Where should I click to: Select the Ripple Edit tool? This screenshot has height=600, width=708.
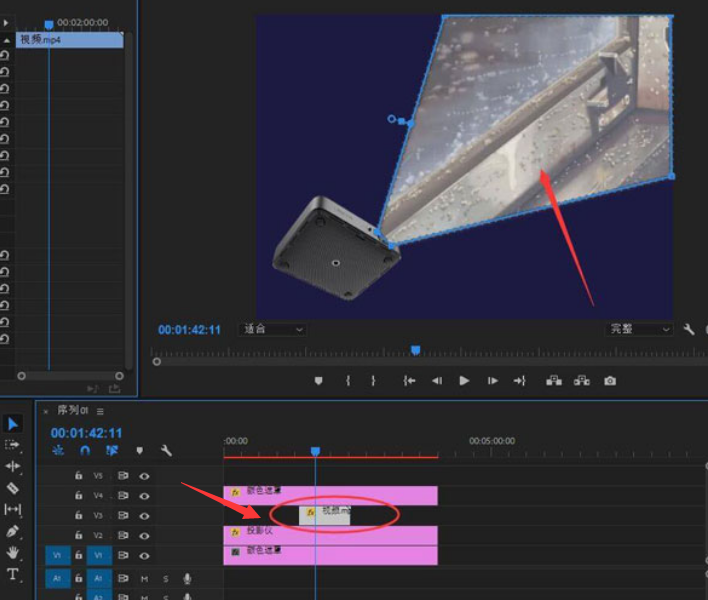(x=13, y=467)
